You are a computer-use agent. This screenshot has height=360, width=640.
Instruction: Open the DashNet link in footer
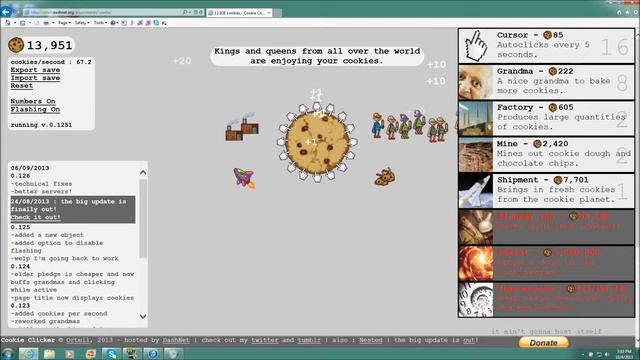pyautogui.click(x=176, y=340)
